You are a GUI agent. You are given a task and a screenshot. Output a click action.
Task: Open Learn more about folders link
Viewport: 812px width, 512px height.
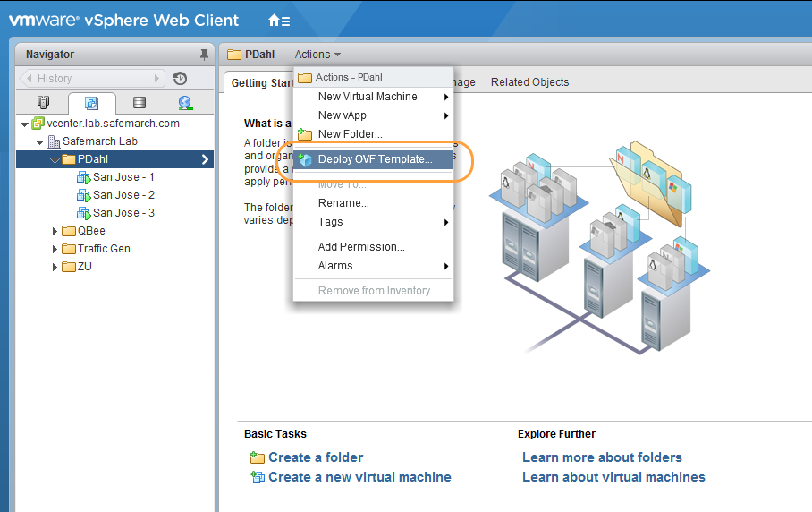coord(602,457)
